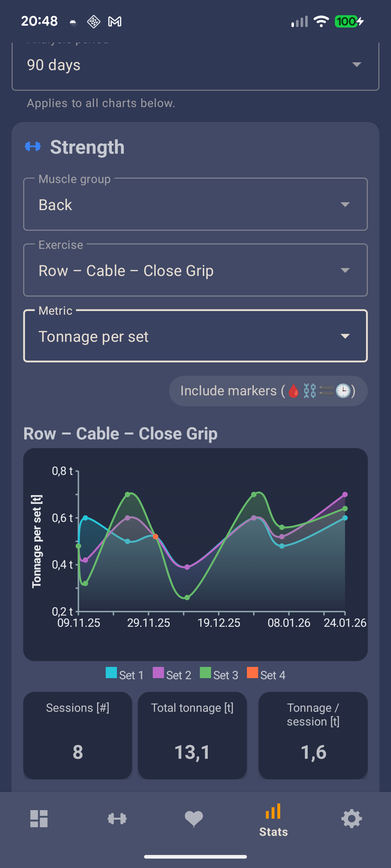Tap the clock marker icon
The image size is (391, 868).
tap(343, 391)
